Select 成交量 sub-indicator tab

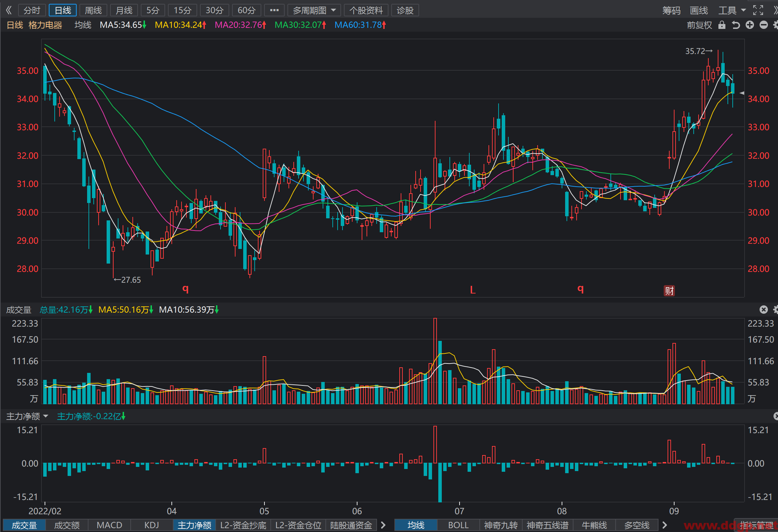click(24, 525)
